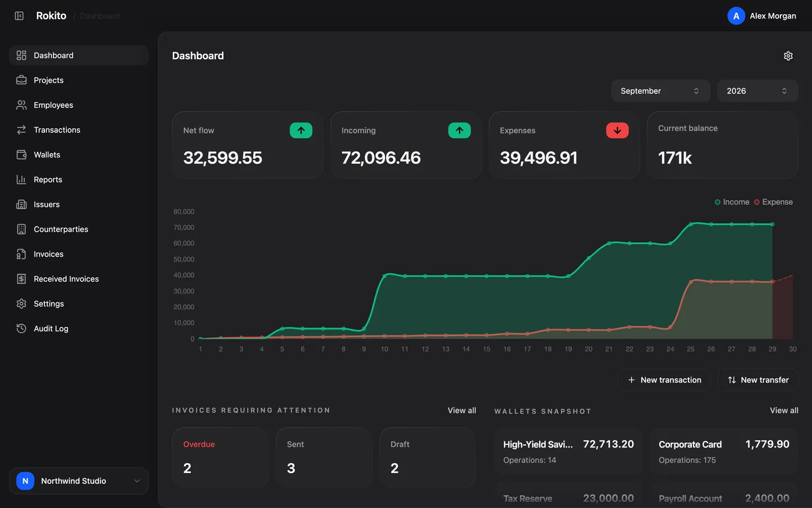Image resolution: width=812 pixels, height=508 pixels.
Task: Click the Transactions arrows icon
Action: pyautogui.click(x=21, y=130)
